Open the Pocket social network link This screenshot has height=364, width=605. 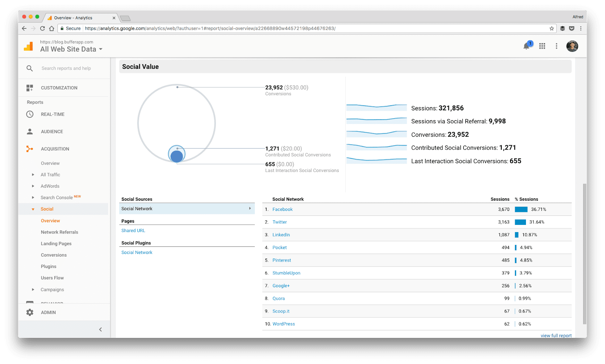tap(279, 248)
